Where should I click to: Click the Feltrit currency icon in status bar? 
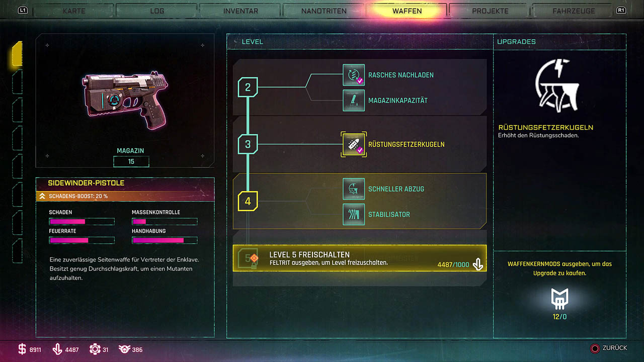58,349
